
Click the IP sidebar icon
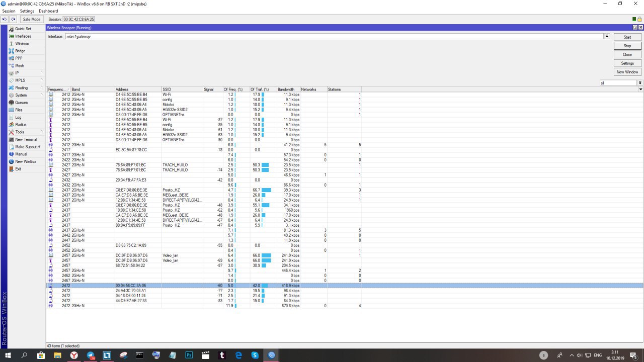[x=11, y=73]
